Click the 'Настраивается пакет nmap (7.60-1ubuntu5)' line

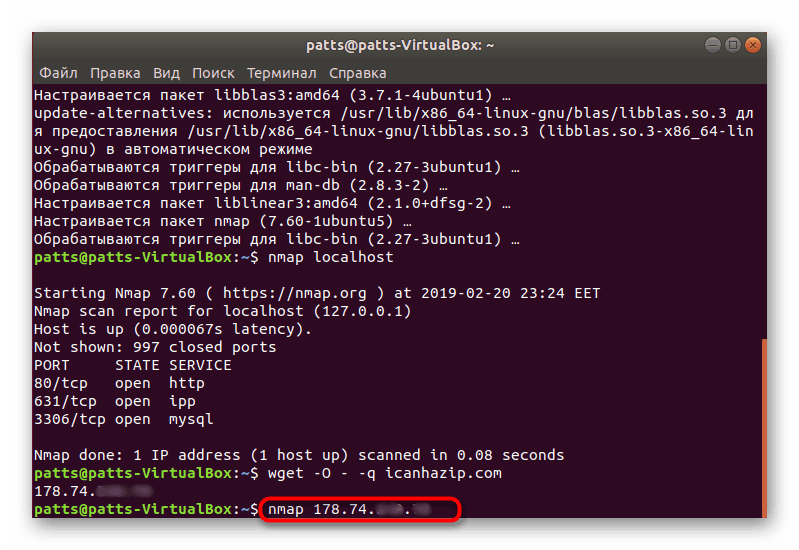223,221
